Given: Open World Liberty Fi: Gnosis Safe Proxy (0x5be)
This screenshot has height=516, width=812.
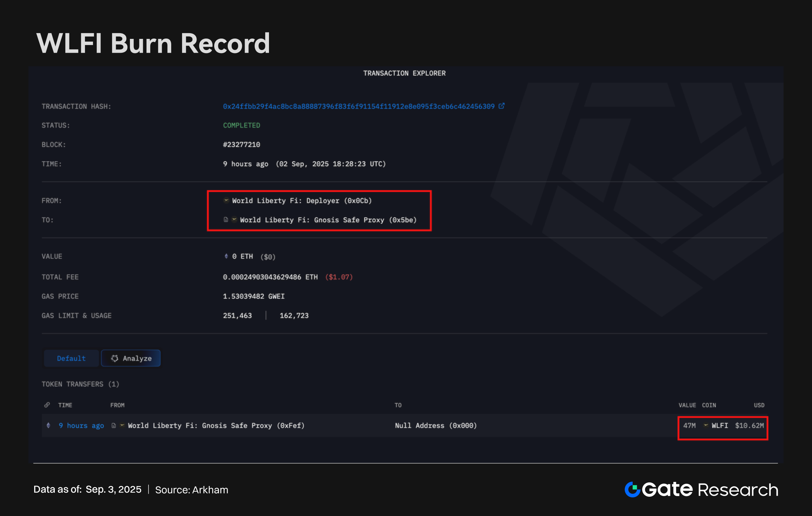Looking at the screenshot, I should 328,220.
